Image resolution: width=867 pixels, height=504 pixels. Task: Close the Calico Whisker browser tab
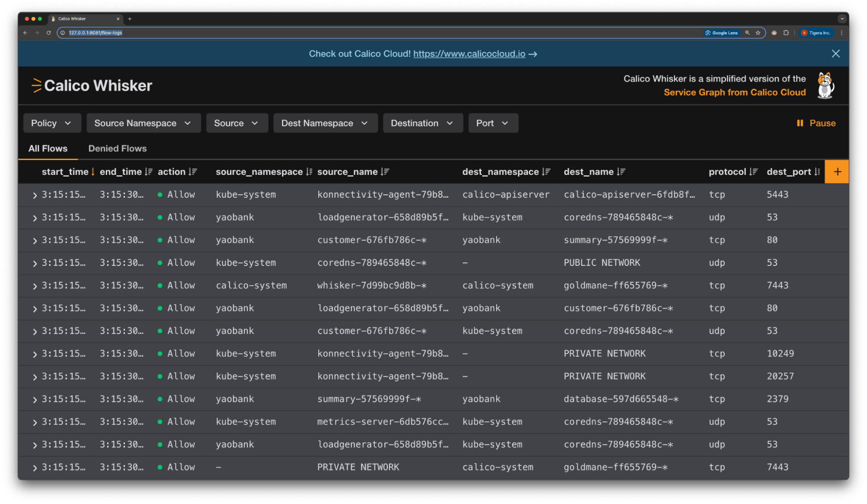118,19
